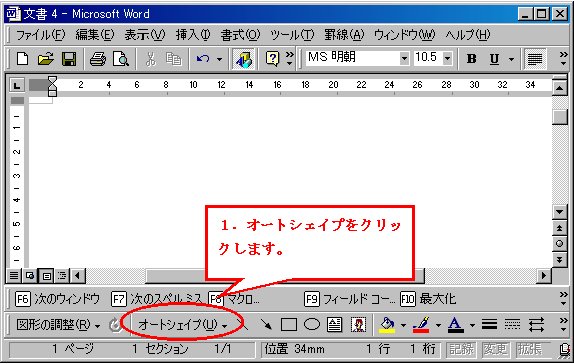Select the Rectangle drawing tool
The image size is (574, 364).
tap(289, 324)
